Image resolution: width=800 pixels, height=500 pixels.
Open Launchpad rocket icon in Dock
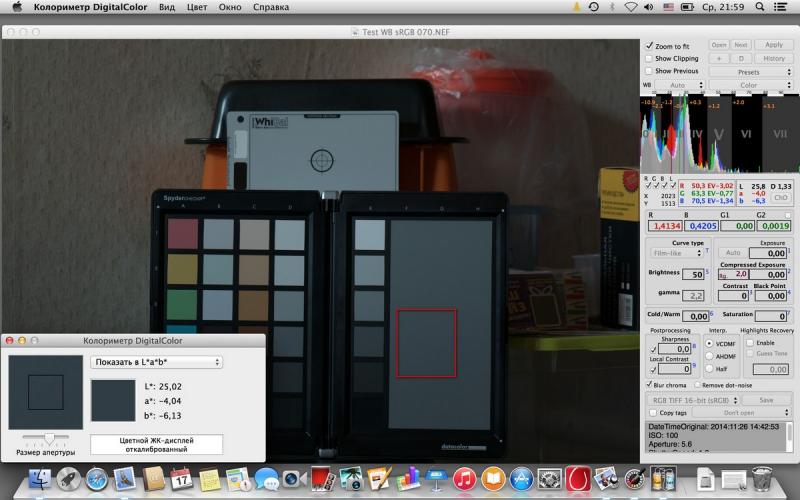pyautogui.click(x=68, y=480)
